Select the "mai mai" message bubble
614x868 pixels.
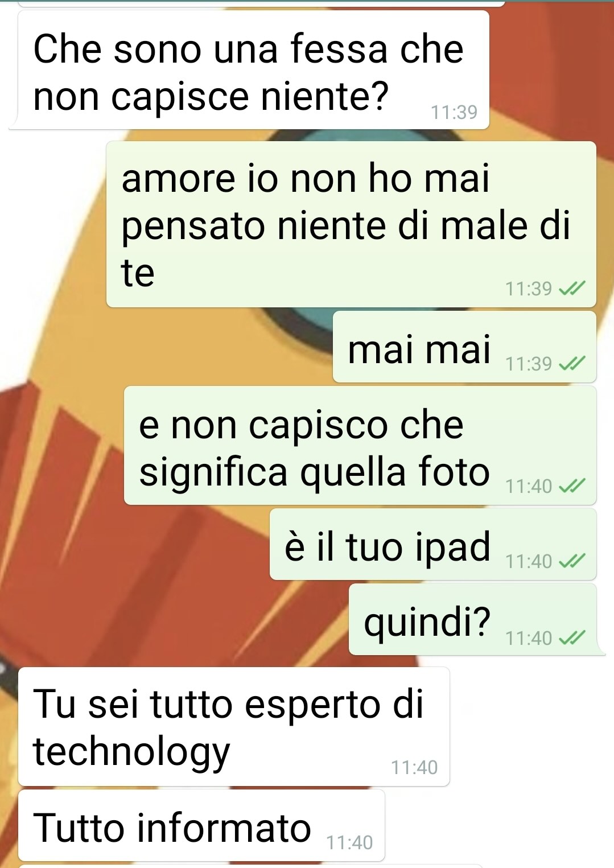point(464,347)
